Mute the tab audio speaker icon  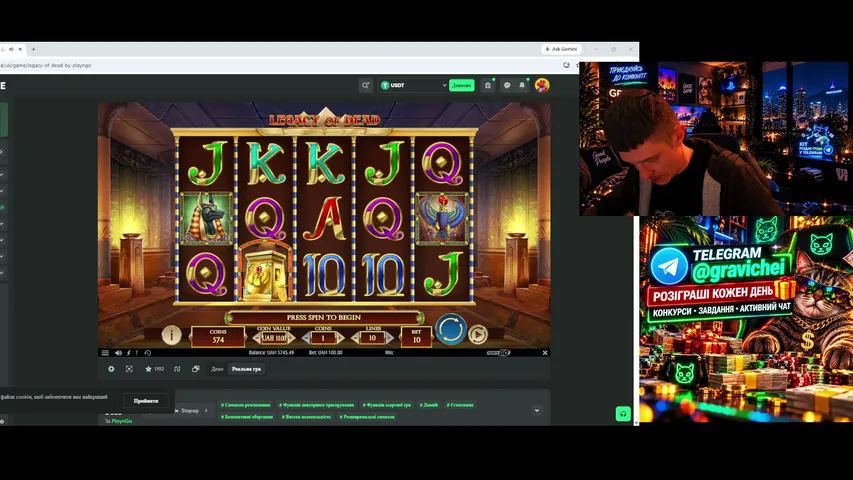coord(11,49)
